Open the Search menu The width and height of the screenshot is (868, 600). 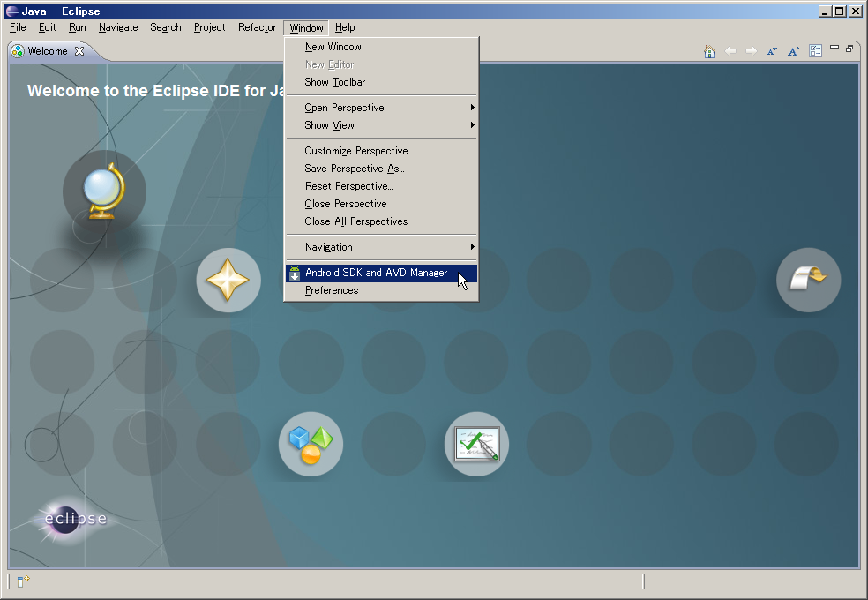click(x=166, y=27)
